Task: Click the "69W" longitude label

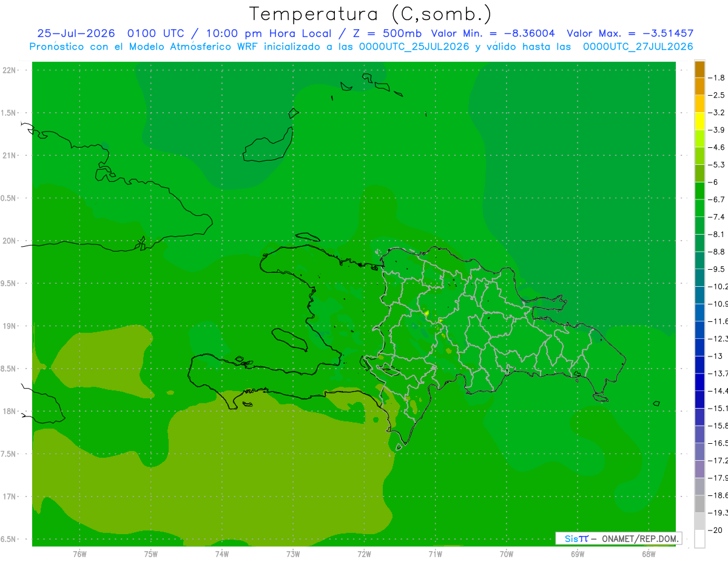Action: coord(578,554)
